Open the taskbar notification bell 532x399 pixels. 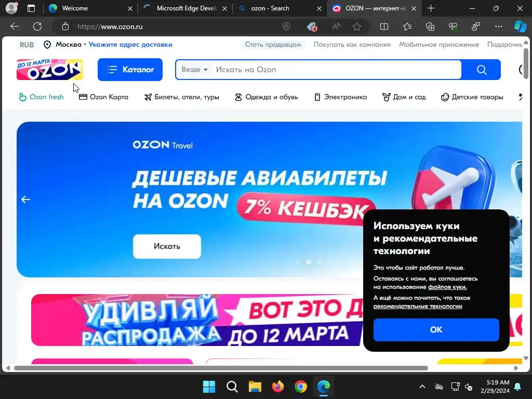[x=518, y=387]
